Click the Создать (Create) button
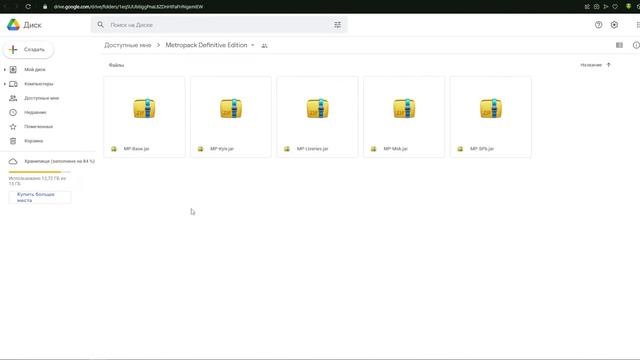Image resolution: width=640 pixels, height=360 pixels. point(28,49)
